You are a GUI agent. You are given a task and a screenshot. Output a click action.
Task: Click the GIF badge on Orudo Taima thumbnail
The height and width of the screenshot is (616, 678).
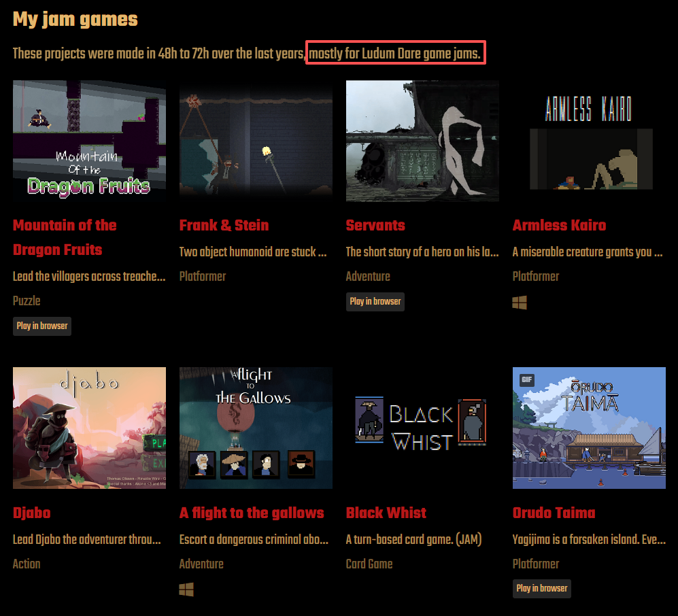point(526,380)
